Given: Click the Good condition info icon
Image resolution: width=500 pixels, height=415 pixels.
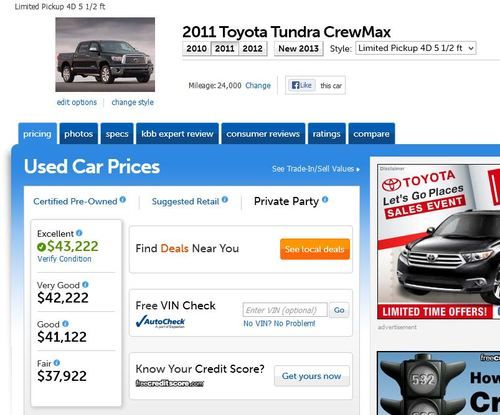Looking at the screenshot, I should 65,323.
